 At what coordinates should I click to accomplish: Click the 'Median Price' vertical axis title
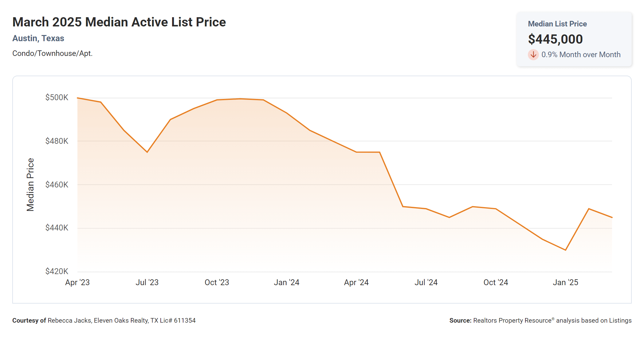click(x=30, y=185)
